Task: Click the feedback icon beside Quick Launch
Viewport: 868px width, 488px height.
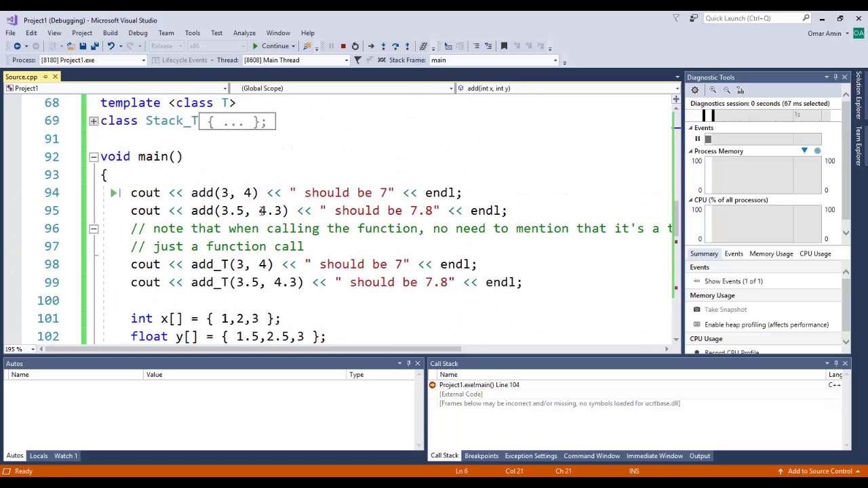Action: (694, 18)
